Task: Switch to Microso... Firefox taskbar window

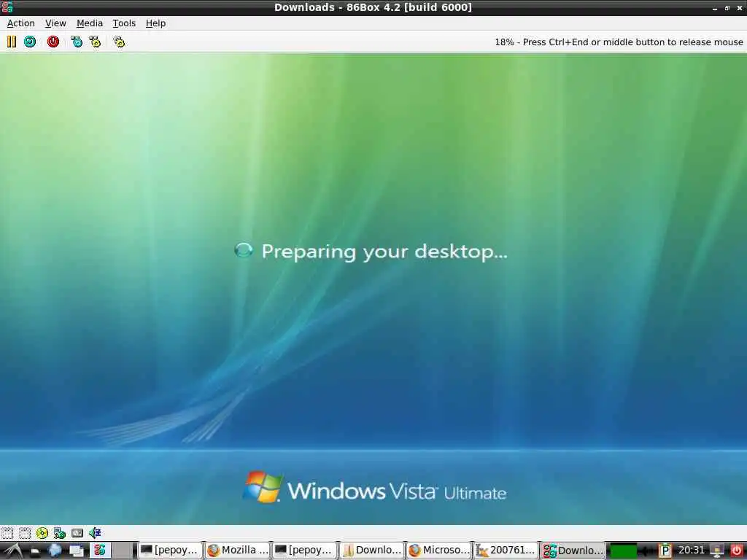Action: tap(438, 551)
